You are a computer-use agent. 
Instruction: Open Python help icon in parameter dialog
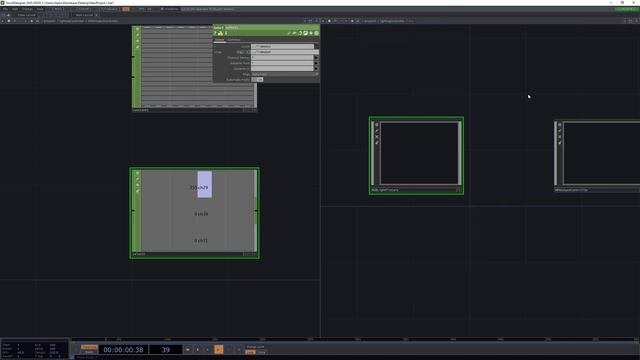(x=220, y=33)
